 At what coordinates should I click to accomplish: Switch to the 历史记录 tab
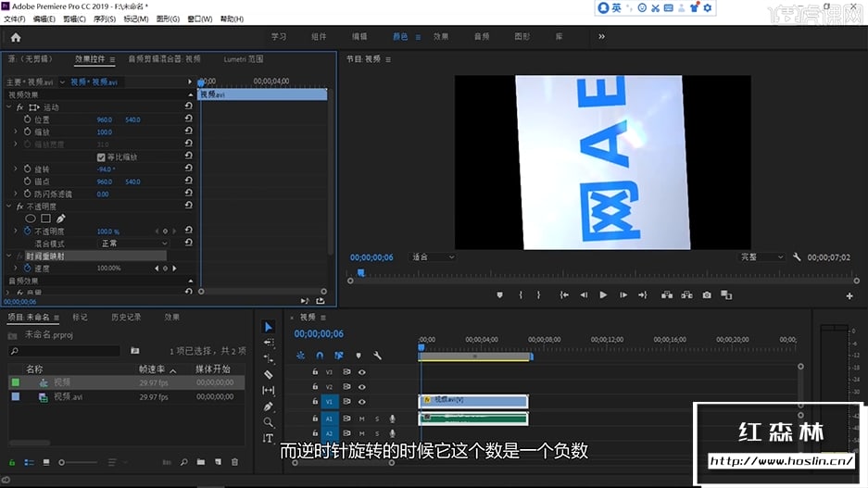[126, 317]
